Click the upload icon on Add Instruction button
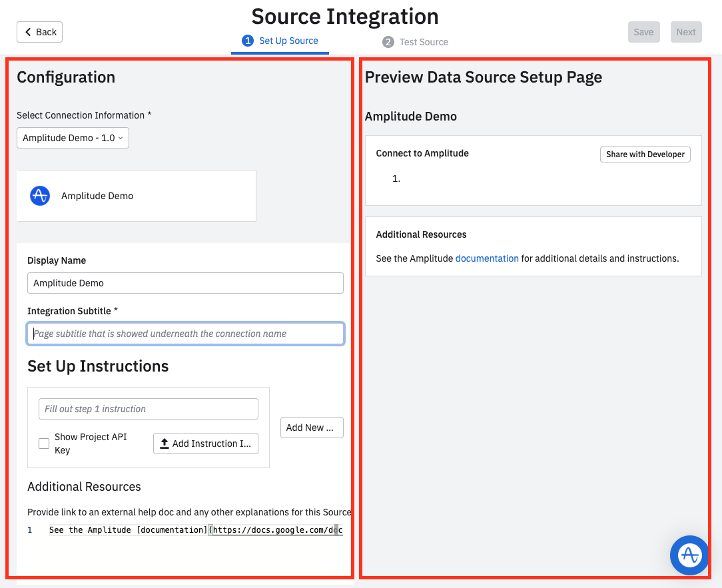 tap(165, 443)
